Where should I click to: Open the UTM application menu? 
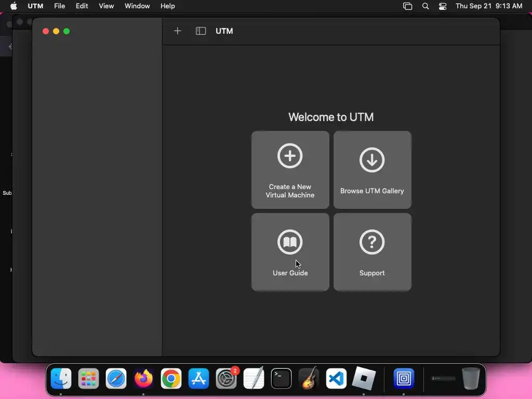coord(35,6)
